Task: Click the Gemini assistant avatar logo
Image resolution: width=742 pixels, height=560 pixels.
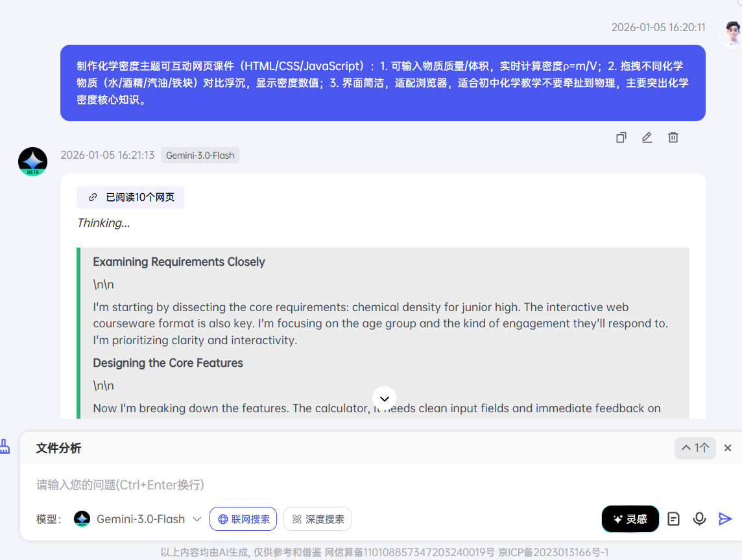Action: [x=32, y=161]
